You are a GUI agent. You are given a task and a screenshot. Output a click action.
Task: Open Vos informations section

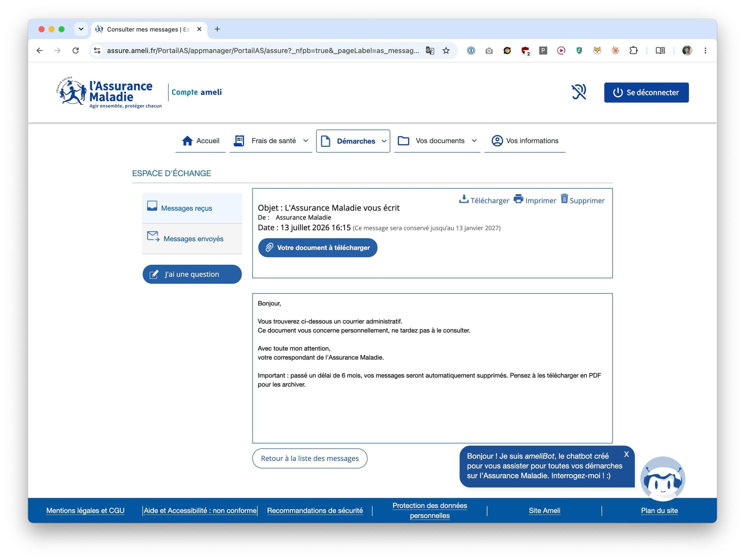525,141
